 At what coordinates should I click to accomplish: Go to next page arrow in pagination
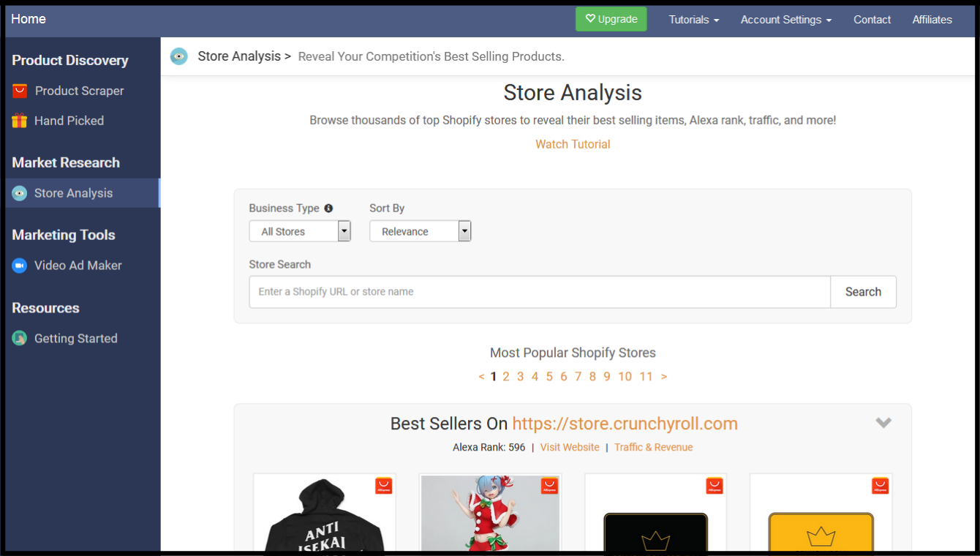coord(664,377)
